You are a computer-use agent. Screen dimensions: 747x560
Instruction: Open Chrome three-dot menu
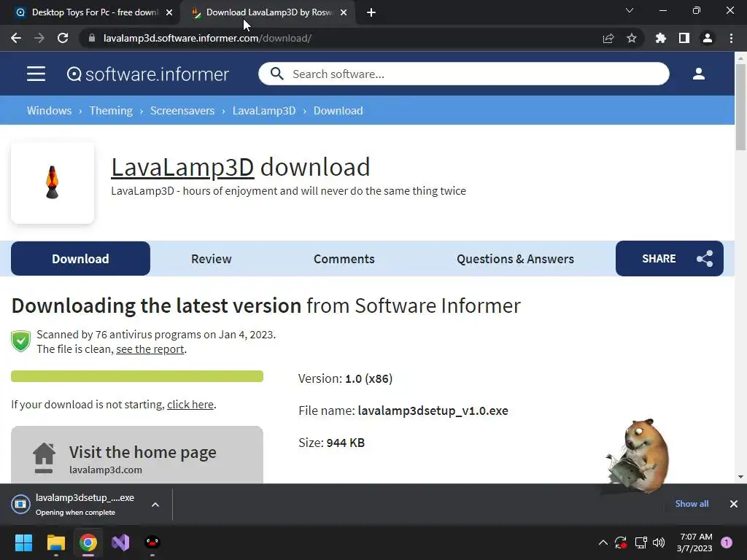731,38
